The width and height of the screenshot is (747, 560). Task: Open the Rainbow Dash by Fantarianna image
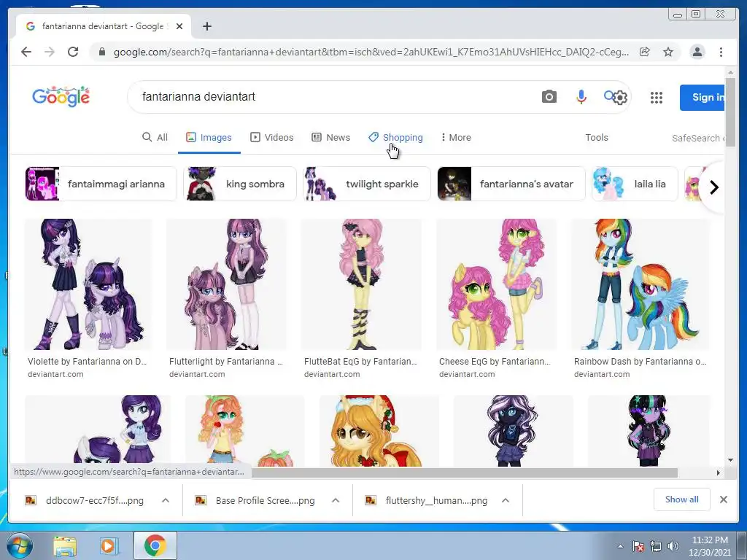coord(640,284)
